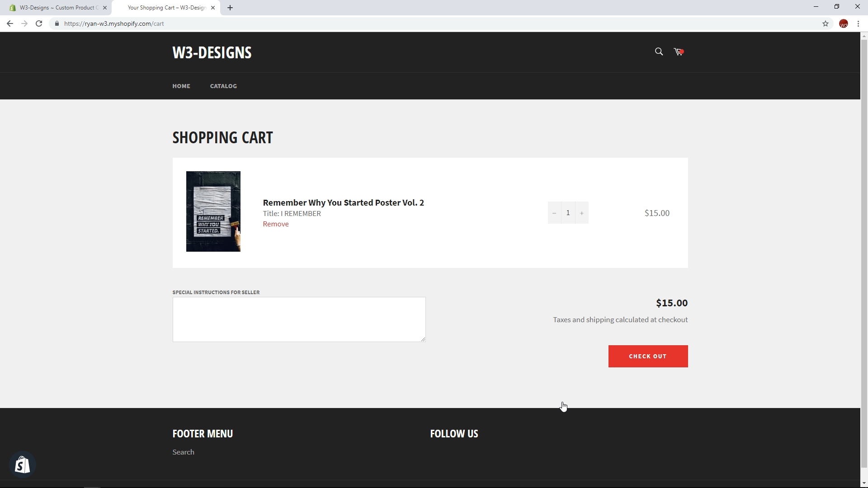Bookmark this page with star icon
868x488 pixels.
click(x=826, y=23)
